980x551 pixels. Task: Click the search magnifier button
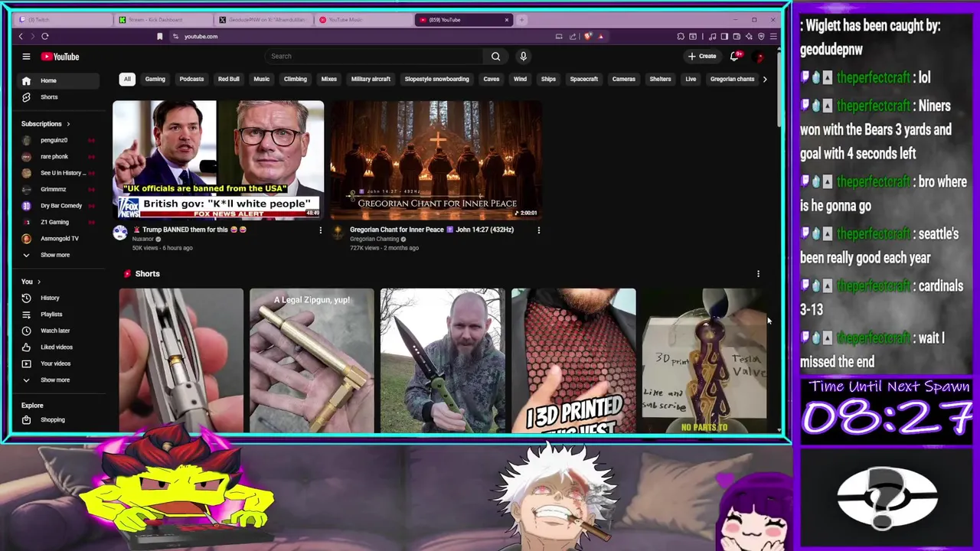pos(495,57)
